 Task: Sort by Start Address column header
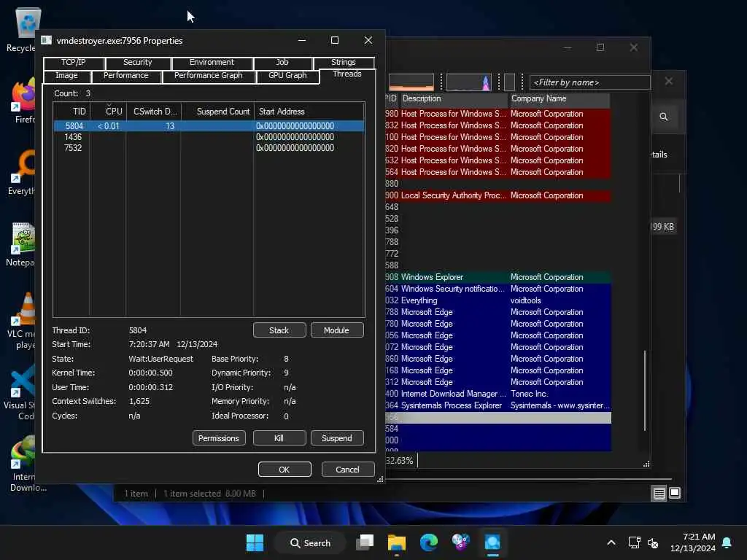click(x=309, y=112)
